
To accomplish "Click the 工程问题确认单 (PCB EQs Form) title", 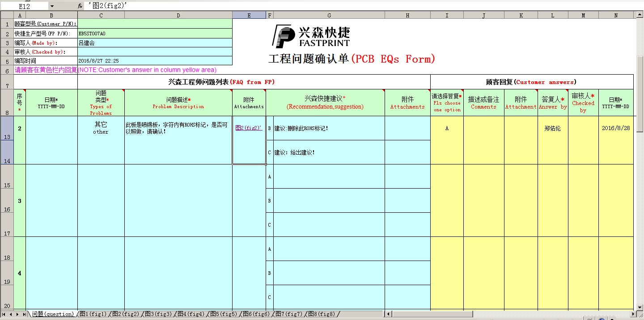I will (x=352, y=59).
